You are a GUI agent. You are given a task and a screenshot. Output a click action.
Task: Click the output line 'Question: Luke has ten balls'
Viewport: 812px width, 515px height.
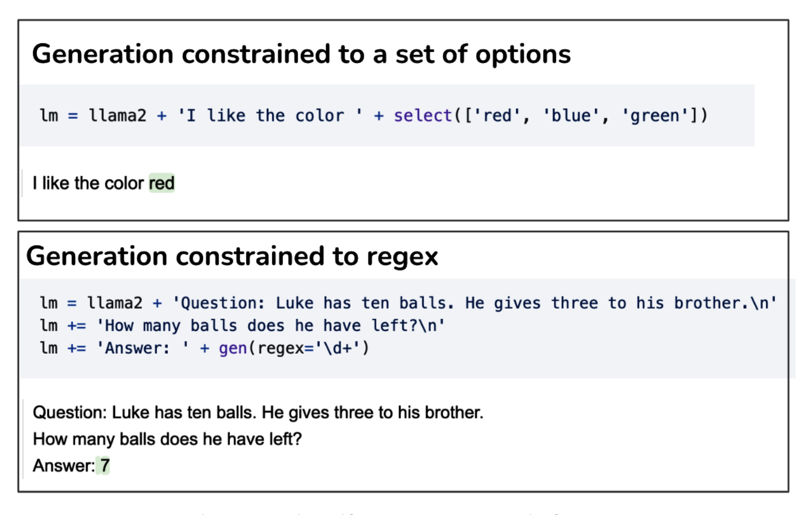pyautogui.click(x=258, y=412)
